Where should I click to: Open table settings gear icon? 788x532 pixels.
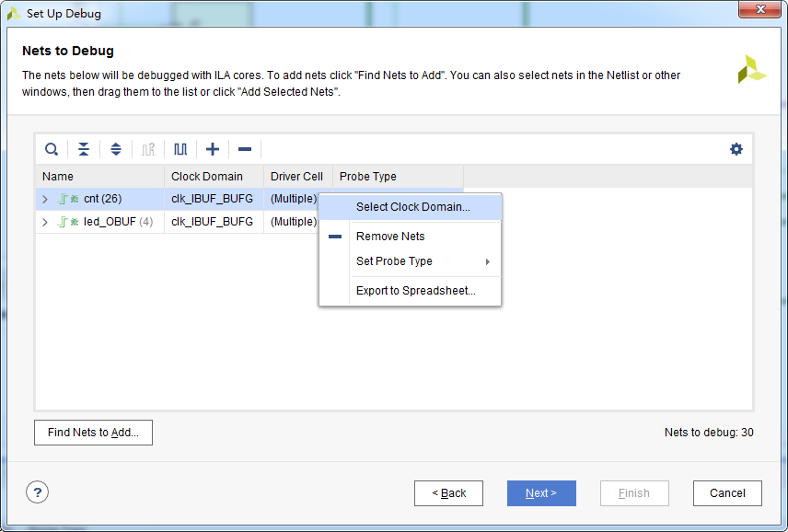pos(736,149)
